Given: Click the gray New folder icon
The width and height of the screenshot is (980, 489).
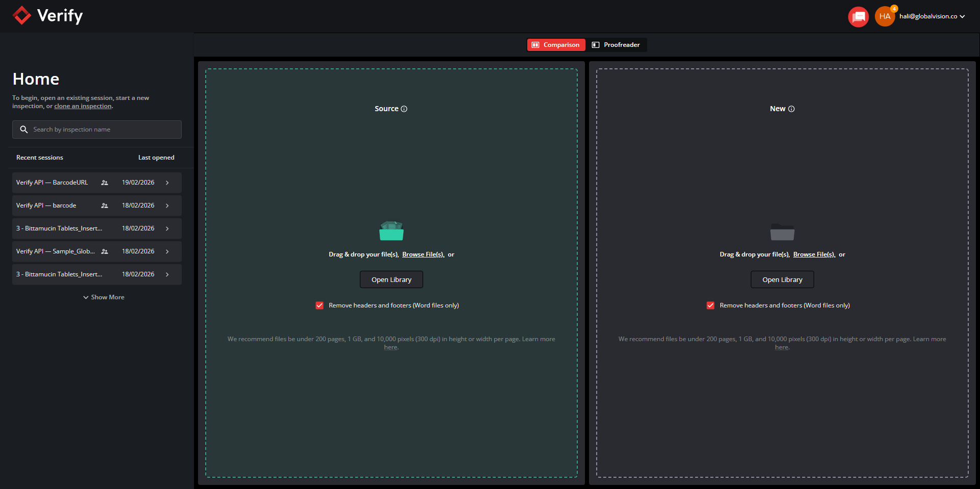Looking at the screenshot, I should point(782,232).
